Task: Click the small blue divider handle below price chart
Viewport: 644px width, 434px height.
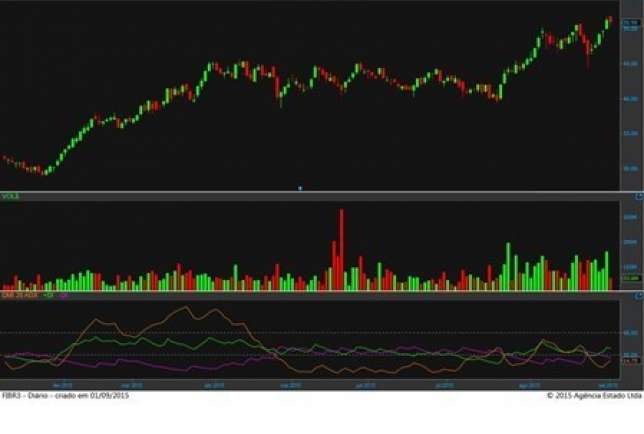Action: pyautogui.click(x=299, y=188)
